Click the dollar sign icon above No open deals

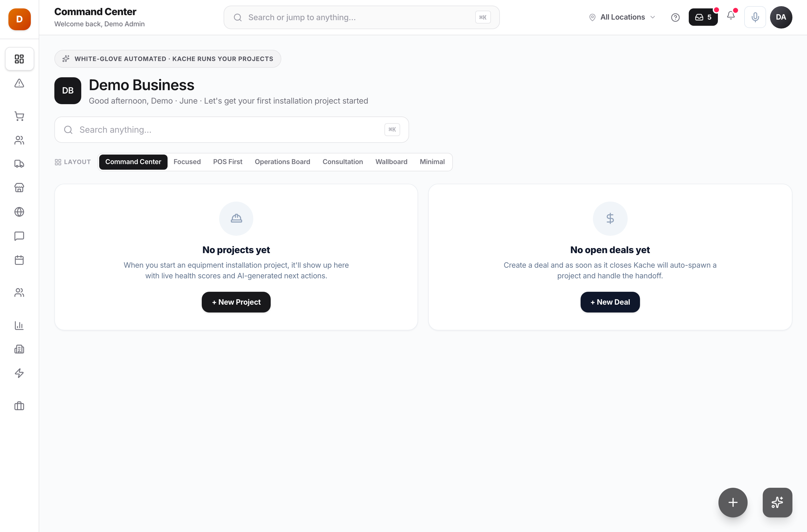[610, 218]
